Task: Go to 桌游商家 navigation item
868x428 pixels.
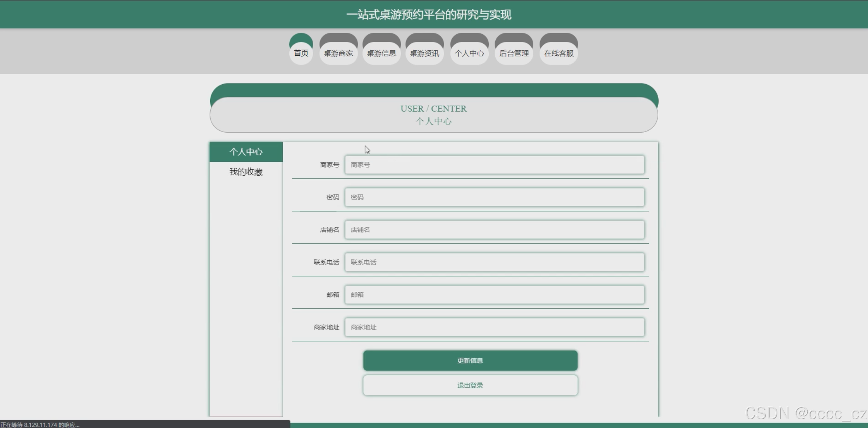Action: 338,53
